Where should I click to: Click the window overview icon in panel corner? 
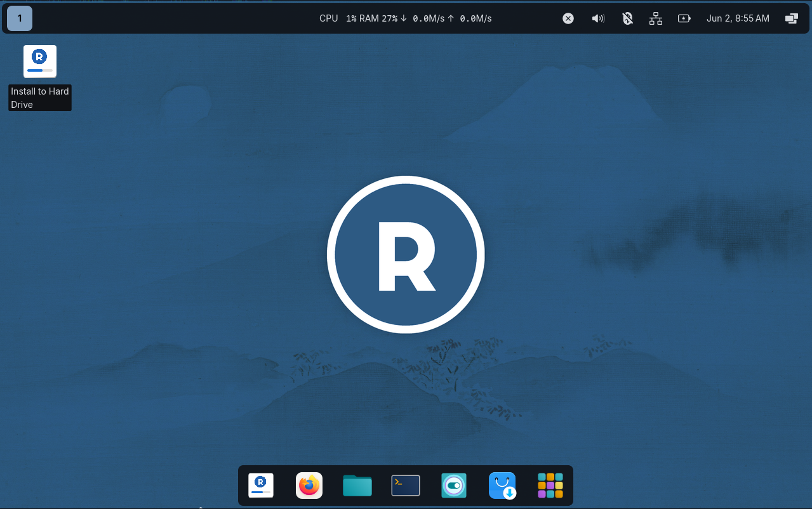coord(792,18)
